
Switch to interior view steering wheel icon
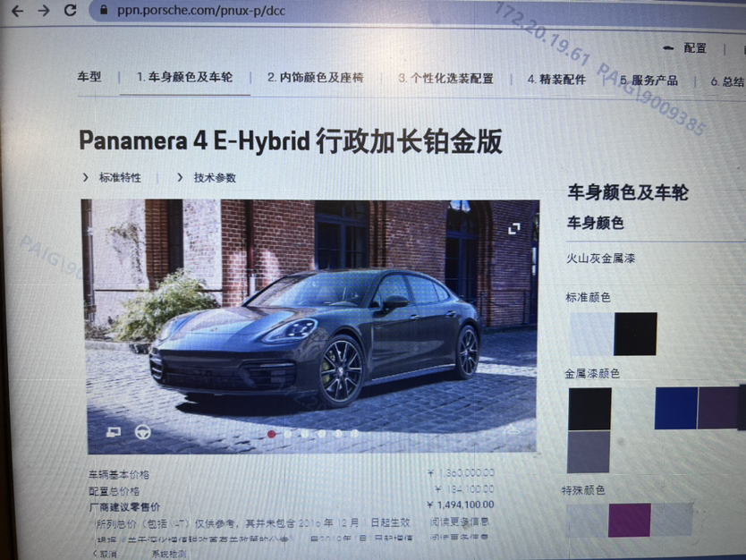pos(143,432)
